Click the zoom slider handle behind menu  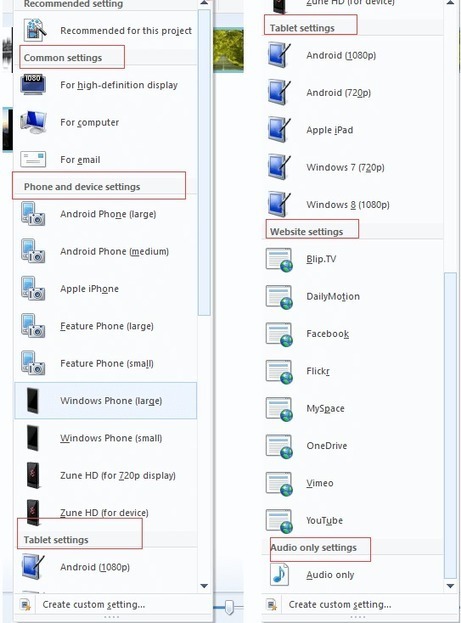pyautogui.click(x=229, y=607)
